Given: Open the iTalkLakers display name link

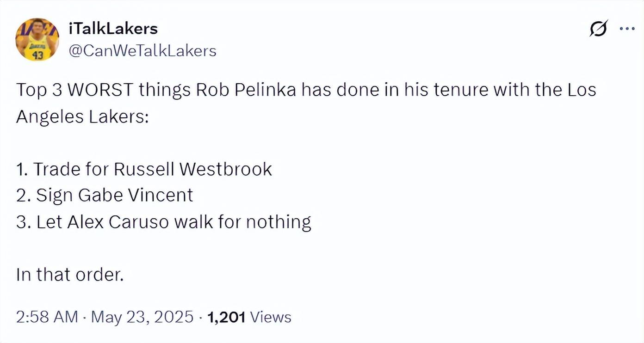Looking at the screenshot, I should (113, 29).
